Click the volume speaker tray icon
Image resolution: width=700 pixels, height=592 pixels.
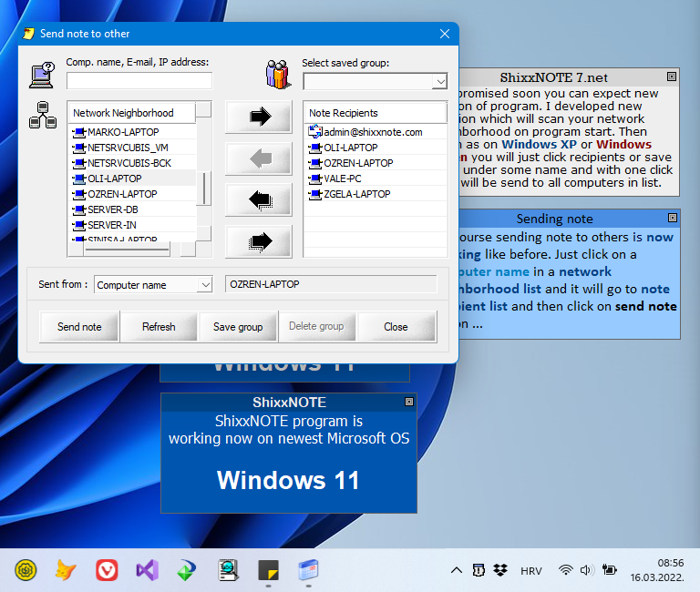(586, 570)
